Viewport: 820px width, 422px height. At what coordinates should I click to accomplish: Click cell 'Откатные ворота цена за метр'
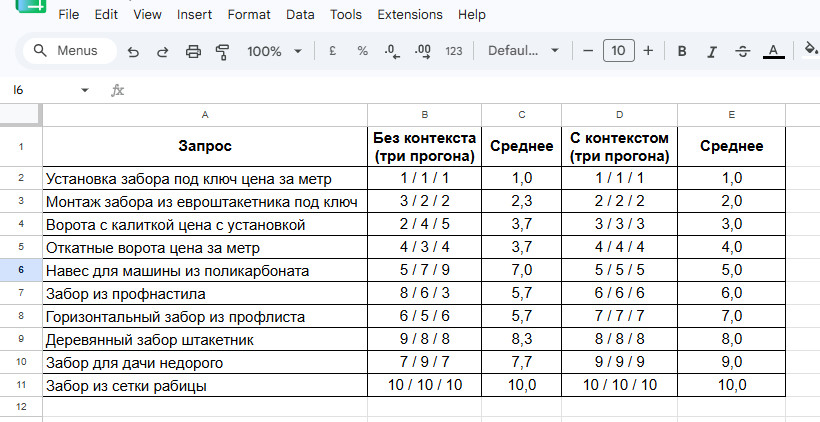[x=205, y=247]
